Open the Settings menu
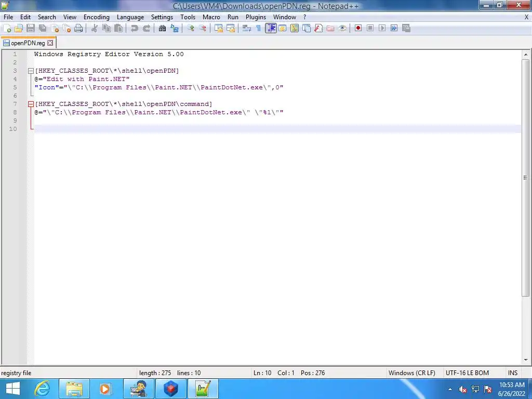The image size is (532, 399). coord(162,17)
